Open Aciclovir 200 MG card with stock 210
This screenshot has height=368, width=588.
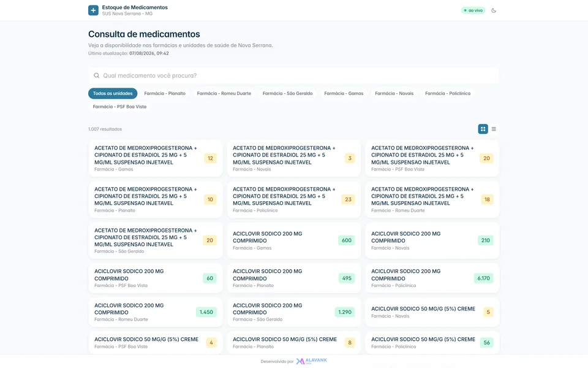pos(432,240)
